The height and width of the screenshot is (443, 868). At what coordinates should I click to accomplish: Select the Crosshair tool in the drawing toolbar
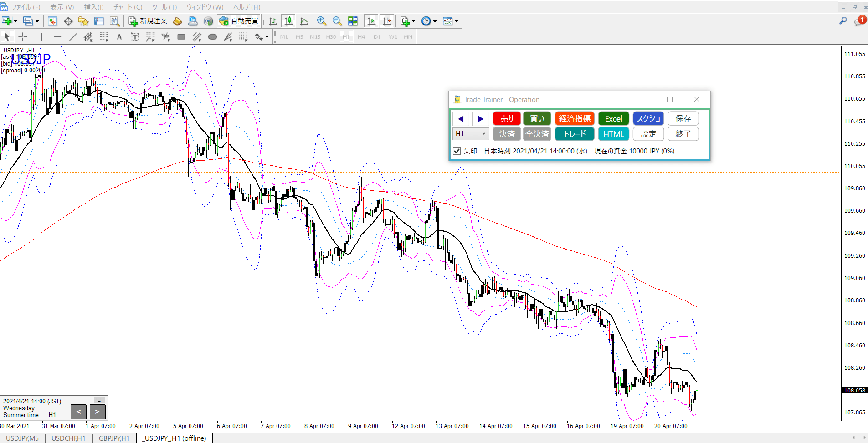coord(22,37)
